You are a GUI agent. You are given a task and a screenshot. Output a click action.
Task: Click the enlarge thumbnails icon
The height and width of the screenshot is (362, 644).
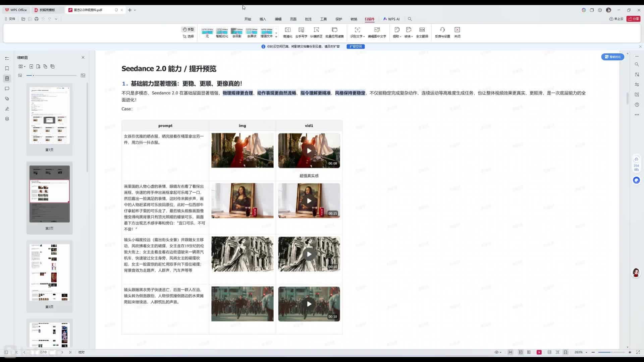coord(83,75)
